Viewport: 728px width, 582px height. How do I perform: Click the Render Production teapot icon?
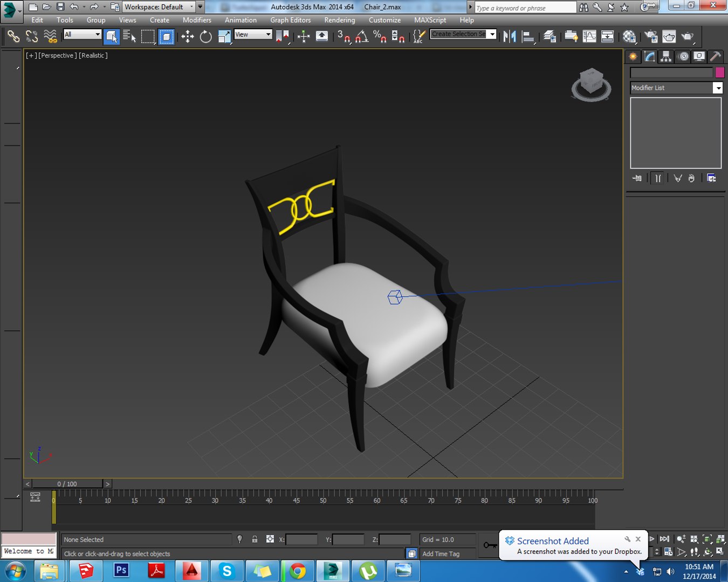[x=688, y=36]
